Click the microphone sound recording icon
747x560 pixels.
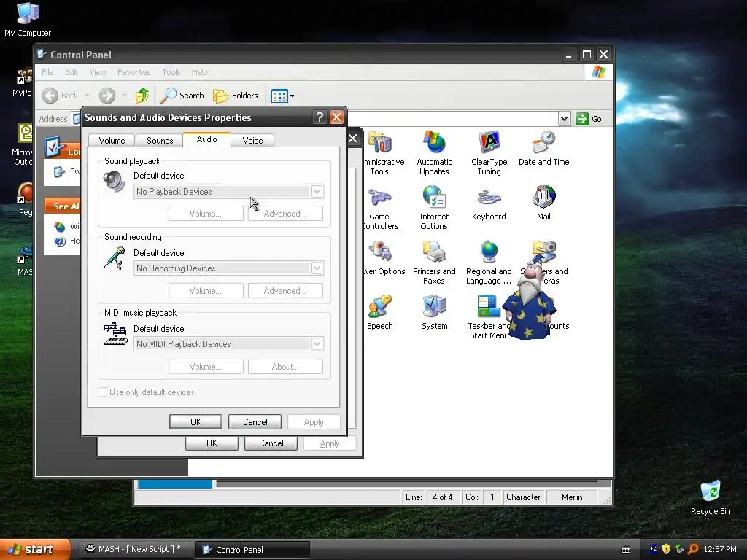(x=115, y=259)
